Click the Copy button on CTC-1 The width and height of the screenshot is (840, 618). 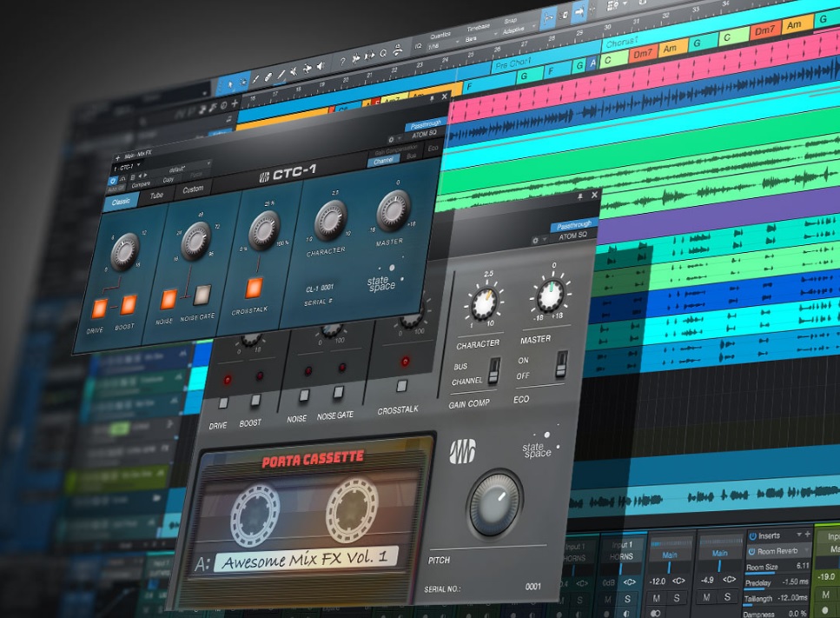tap(169, 180)
